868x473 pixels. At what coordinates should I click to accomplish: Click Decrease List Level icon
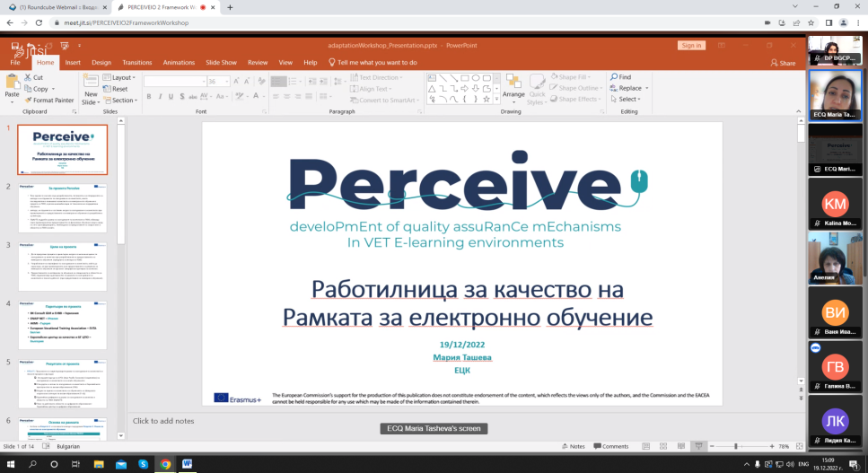[312, 82]
